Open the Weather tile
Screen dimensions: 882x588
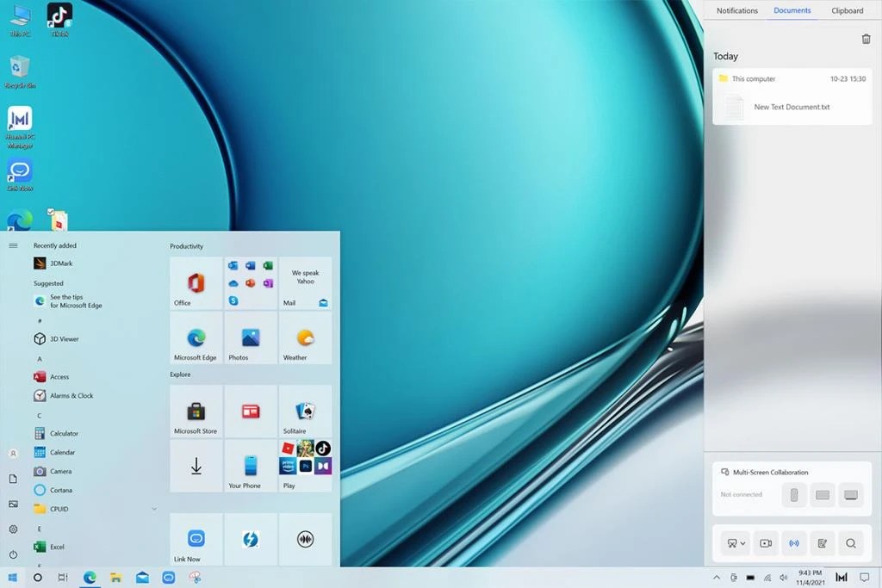305,337
